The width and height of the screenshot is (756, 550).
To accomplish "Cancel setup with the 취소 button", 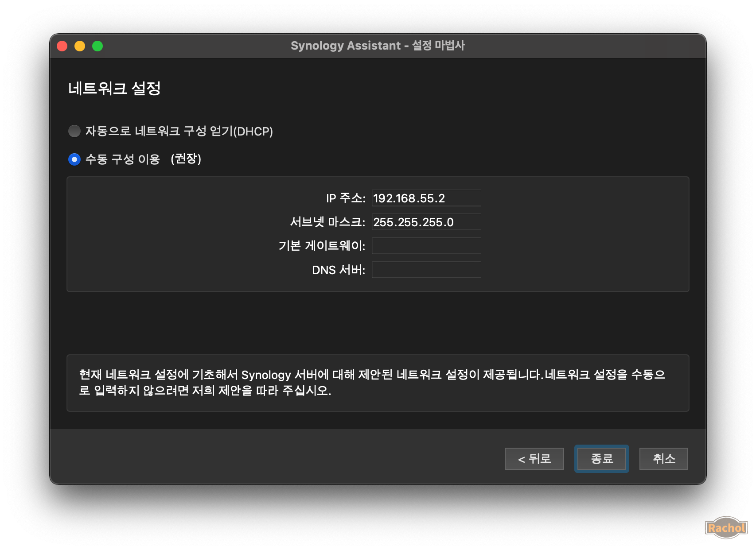I will tap(663, 459).
